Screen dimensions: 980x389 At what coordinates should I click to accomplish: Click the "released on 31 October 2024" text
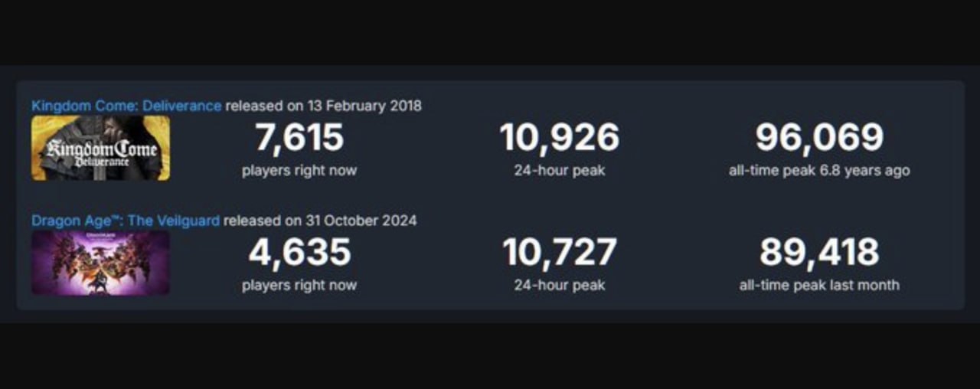[x=320, y=221]
